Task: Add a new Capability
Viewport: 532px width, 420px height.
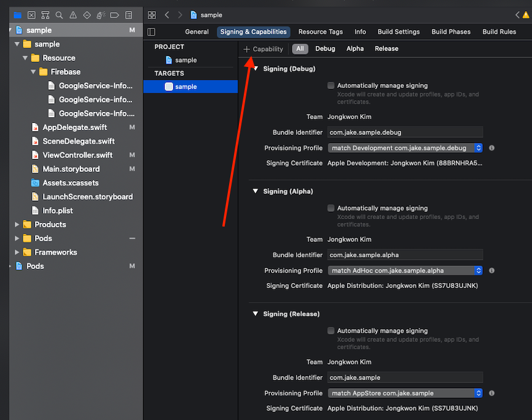Action: pyautogui.click(x=264, y=49)
